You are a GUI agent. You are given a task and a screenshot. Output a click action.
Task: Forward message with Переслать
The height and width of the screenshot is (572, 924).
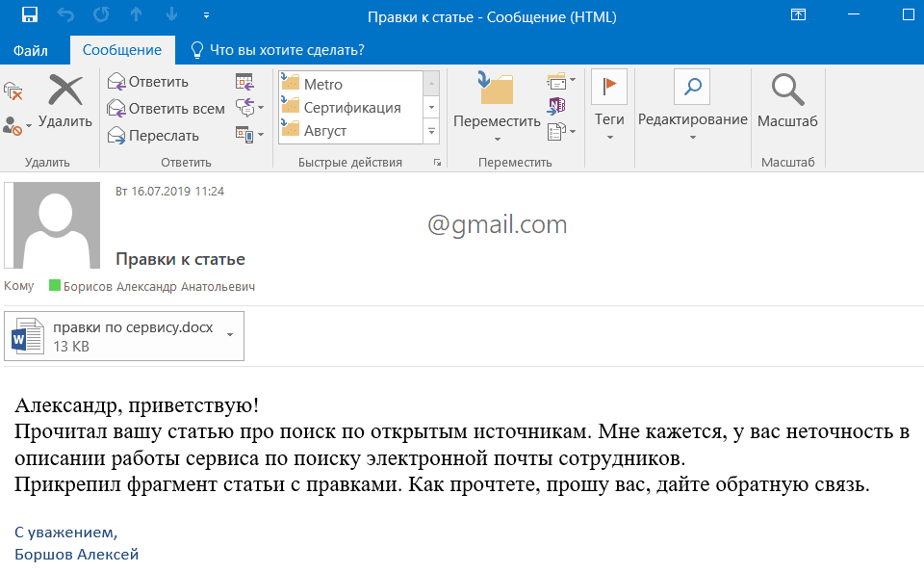pyautogui.click(x=152, y=136)
